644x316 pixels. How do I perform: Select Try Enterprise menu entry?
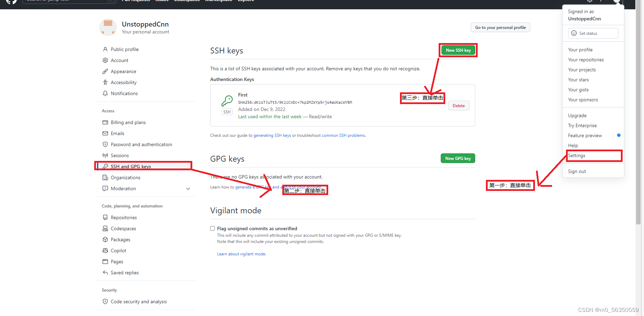[x=582, y=125]
